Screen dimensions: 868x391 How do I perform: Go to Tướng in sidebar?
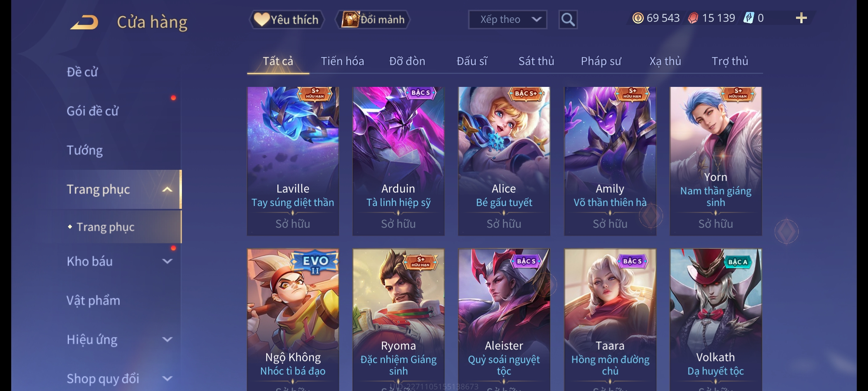tap(85, 150)
